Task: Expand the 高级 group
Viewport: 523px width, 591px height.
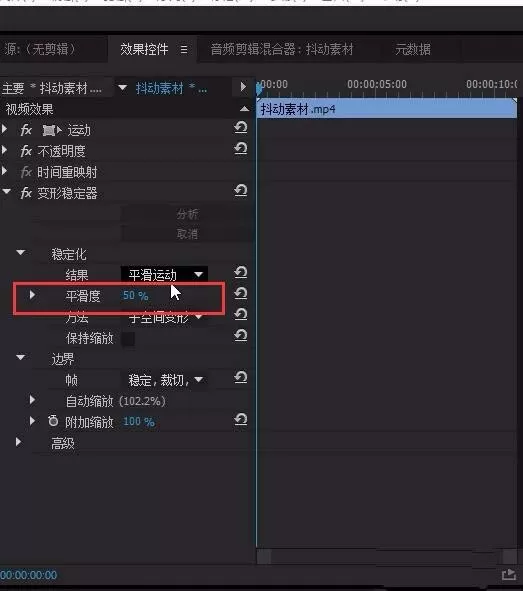Action: pyautogui.click(x=18, y=442)
